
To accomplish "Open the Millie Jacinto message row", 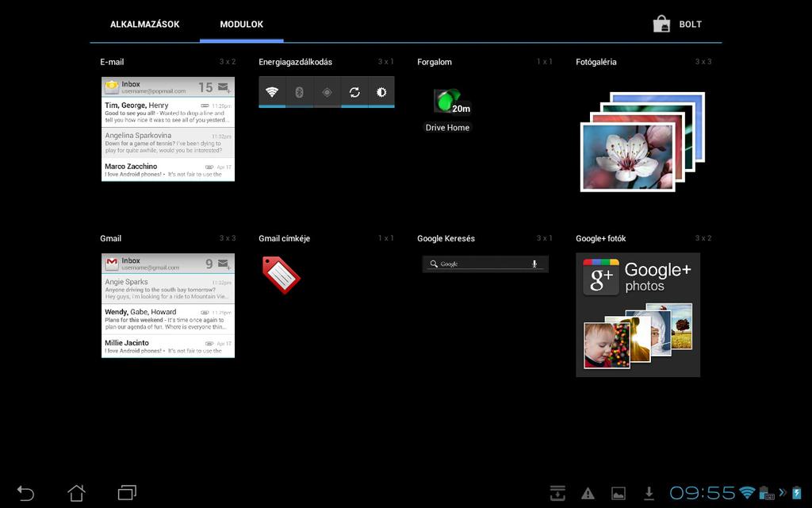I will point(168,346).
